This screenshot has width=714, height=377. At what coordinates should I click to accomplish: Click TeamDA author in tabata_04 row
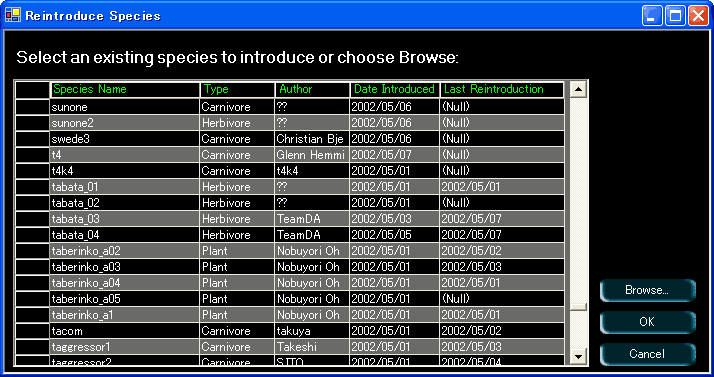(x=312, y=235)
